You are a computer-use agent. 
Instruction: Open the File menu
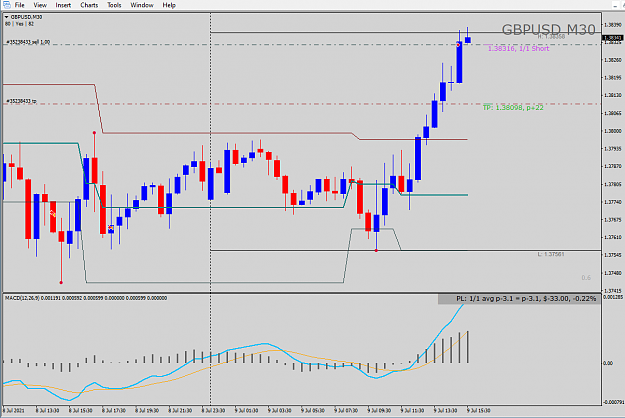point(20,5)
